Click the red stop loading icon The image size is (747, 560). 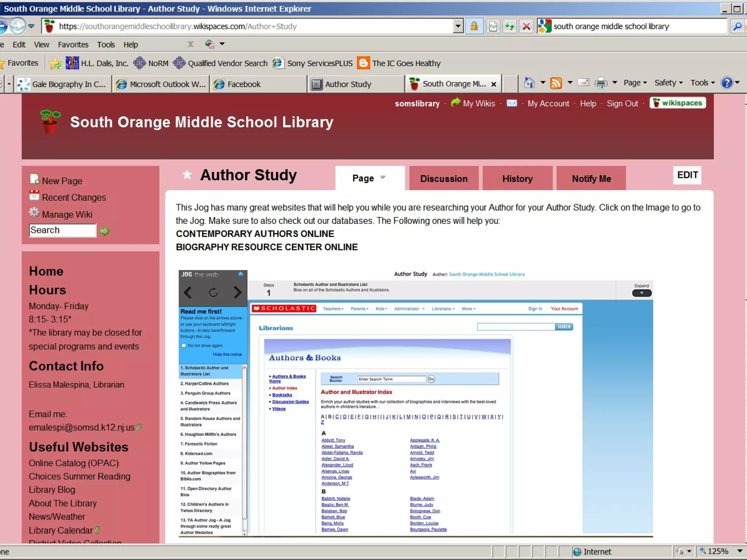pyautogui.click(x=526, y=26)
